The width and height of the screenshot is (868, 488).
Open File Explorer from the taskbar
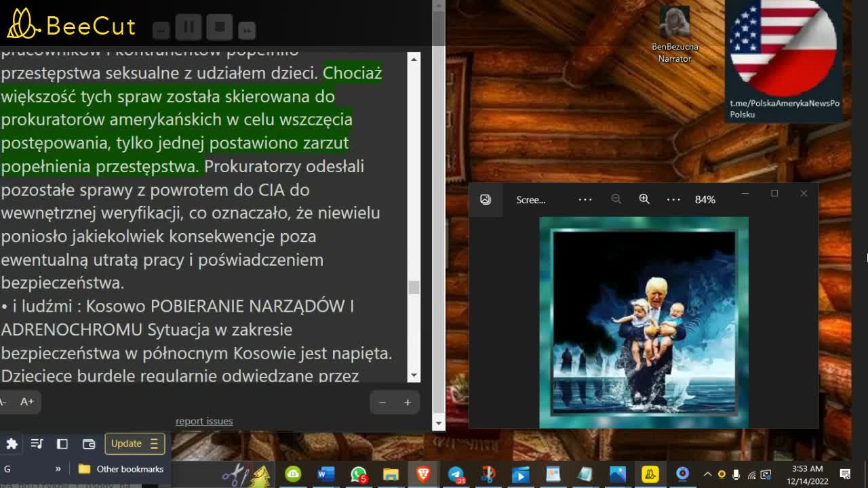[391, 474]
